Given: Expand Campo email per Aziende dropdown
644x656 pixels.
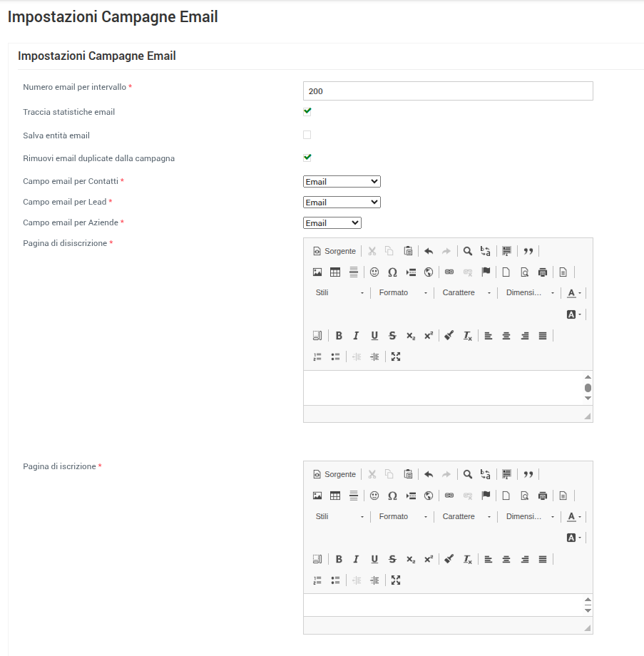Looking at the screenshot, I should pos(332,223).
